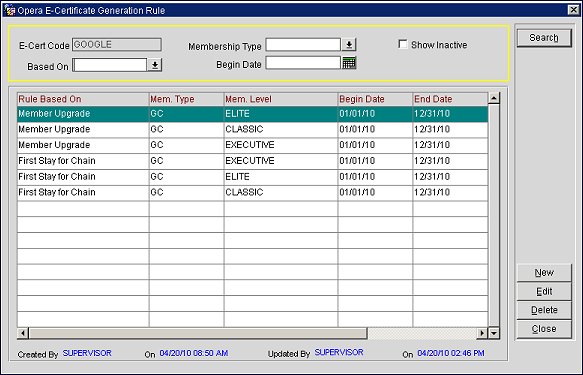
Task: Click the Begin Date column header
Action: tap(375, 99)
